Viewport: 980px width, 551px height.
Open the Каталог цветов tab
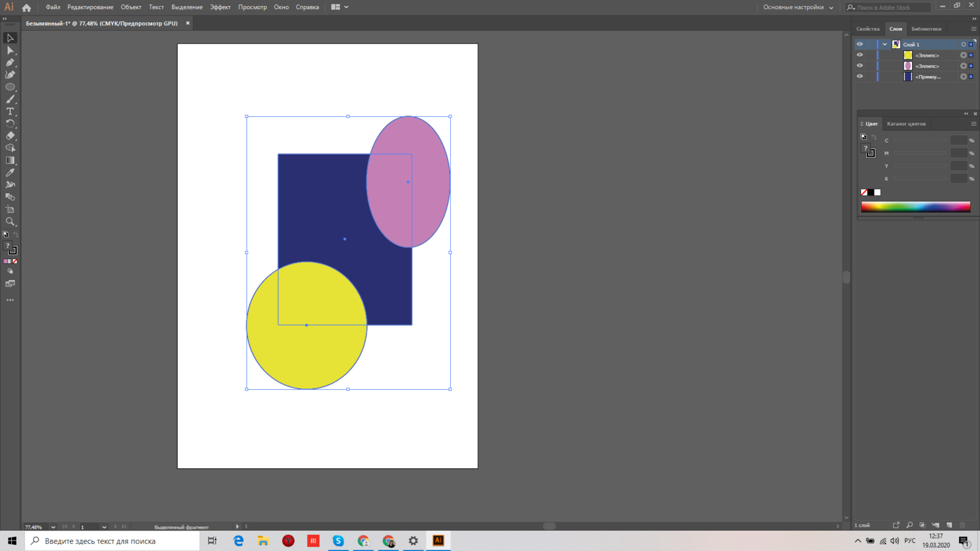pyautogui.click(x=906, y=123)
